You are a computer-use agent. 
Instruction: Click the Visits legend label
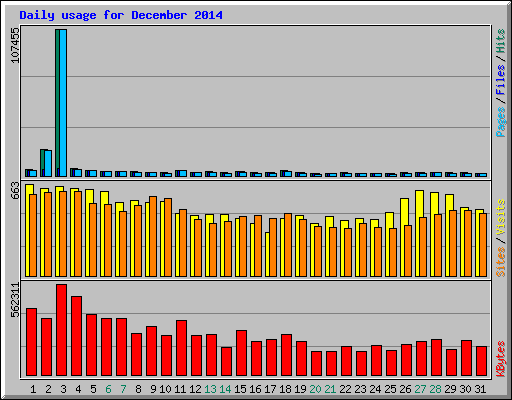click(501, 217)
